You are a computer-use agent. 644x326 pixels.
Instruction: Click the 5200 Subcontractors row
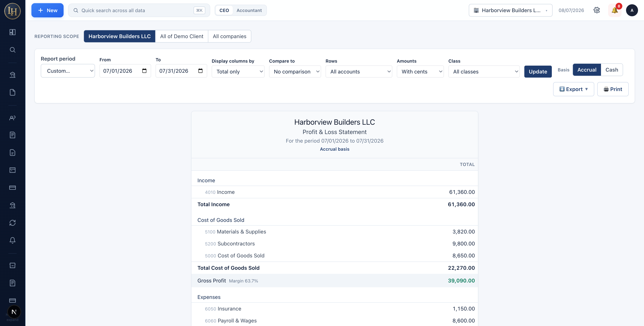click(335, 244)
